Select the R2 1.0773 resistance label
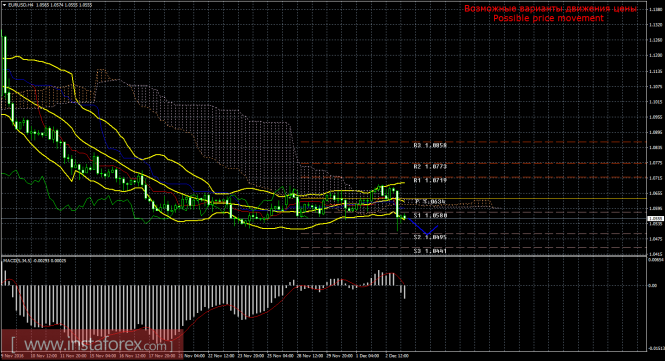Viewport: 665px width, 361px height. [430, 167]
